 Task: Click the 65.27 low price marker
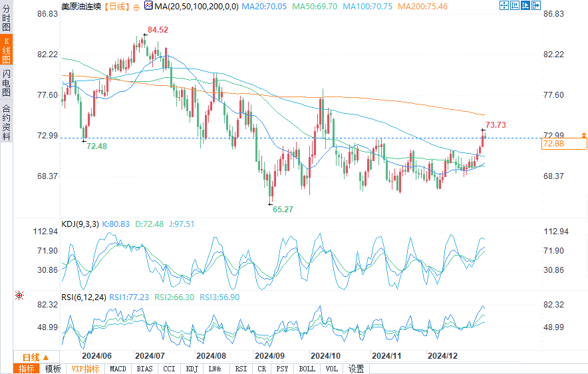pyautogui.click(x=283, y=210)
